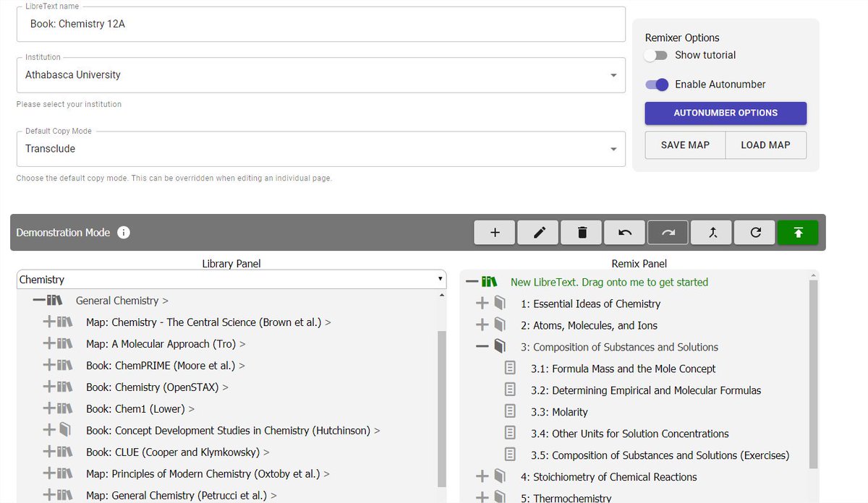Image resolution: width=868 pixels, height=503 pixels.
Task: Select the merge/fork icon in the toolbar
Action: (x=711, y=232)
